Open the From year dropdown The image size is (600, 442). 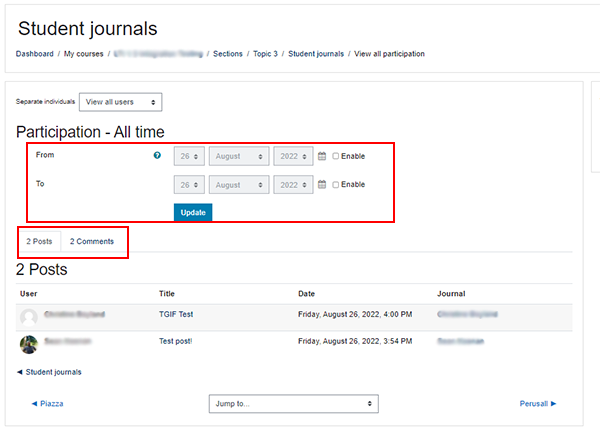pyautogui.click(x=293, y=156)
